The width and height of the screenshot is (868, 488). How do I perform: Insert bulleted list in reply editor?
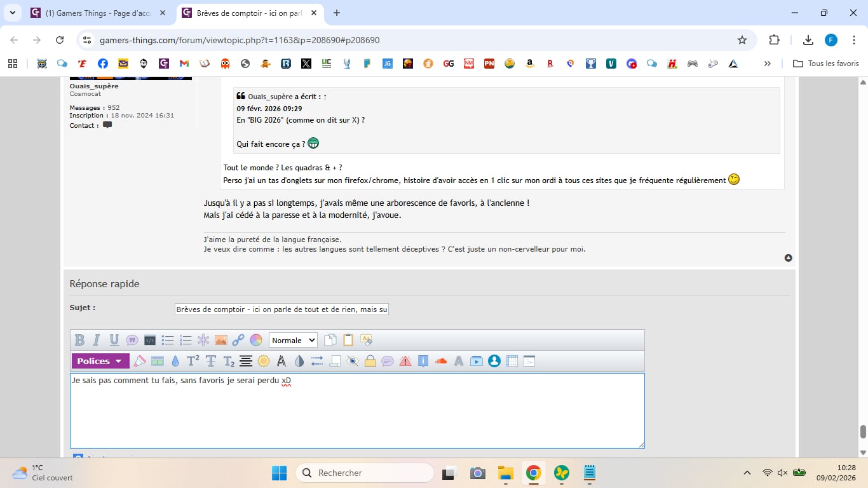(x=168, y=340)
